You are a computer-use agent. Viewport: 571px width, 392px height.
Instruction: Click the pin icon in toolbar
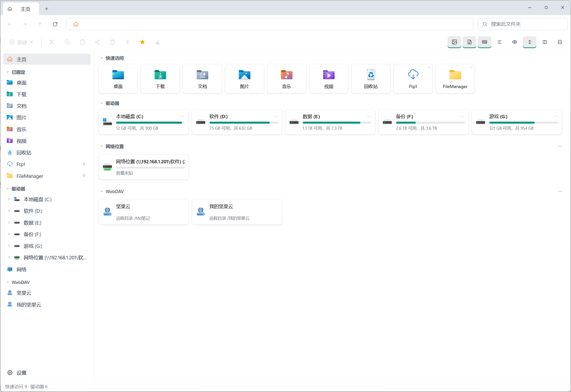tap(127, 42)
